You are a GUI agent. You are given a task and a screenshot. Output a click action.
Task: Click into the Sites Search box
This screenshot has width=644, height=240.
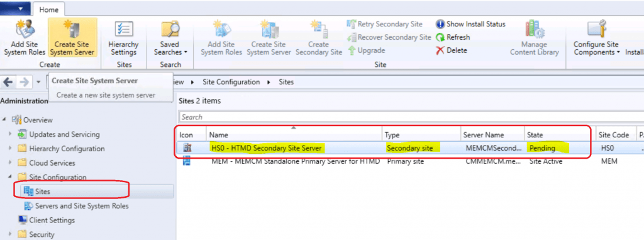coord(411,117)
